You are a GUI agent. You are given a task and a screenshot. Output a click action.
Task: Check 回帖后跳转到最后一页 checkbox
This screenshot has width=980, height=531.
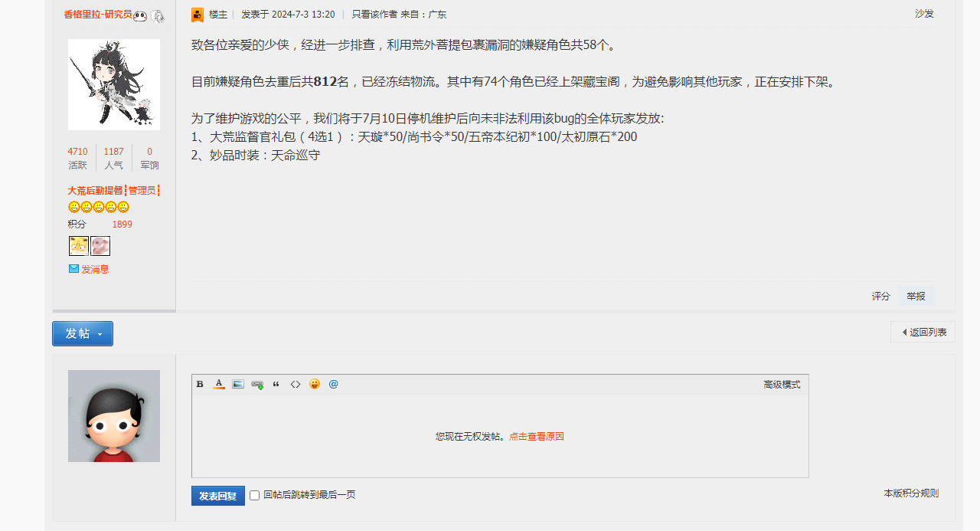255,496
